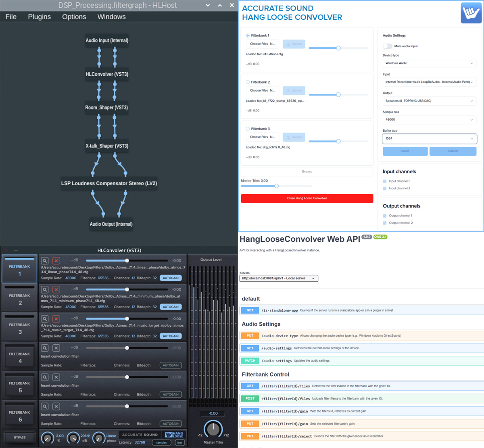Click the Master Trim knob
Screen dimensions: 484x448
pyautogui.click(x=213, y=429)
